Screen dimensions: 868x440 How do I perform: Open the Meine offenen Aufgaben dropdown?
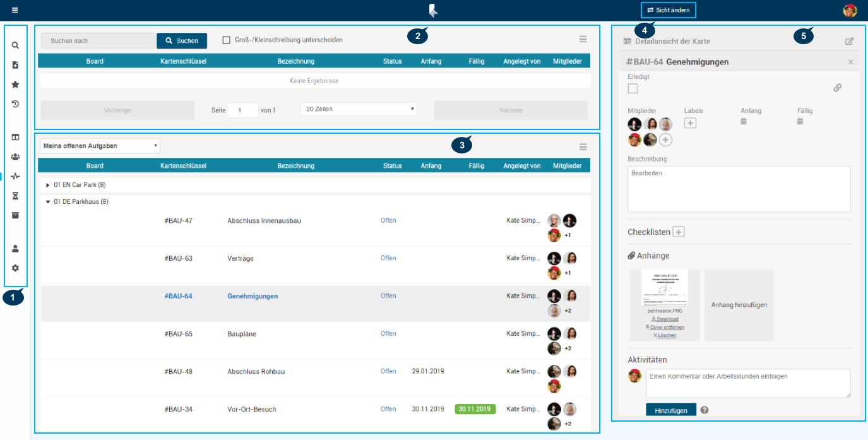tap(100, 146)
